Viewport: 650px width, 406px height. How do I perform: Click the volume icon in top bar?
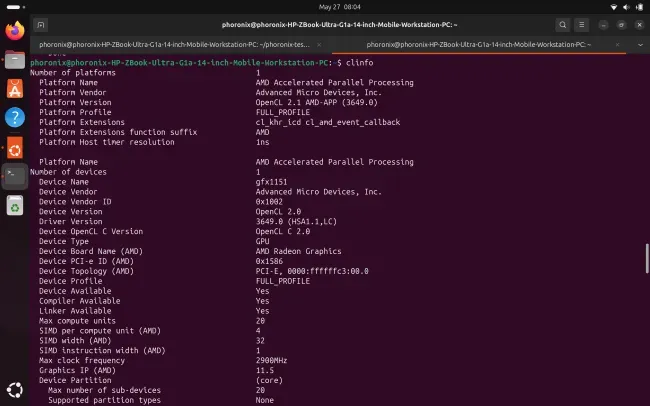coord(626,7)
